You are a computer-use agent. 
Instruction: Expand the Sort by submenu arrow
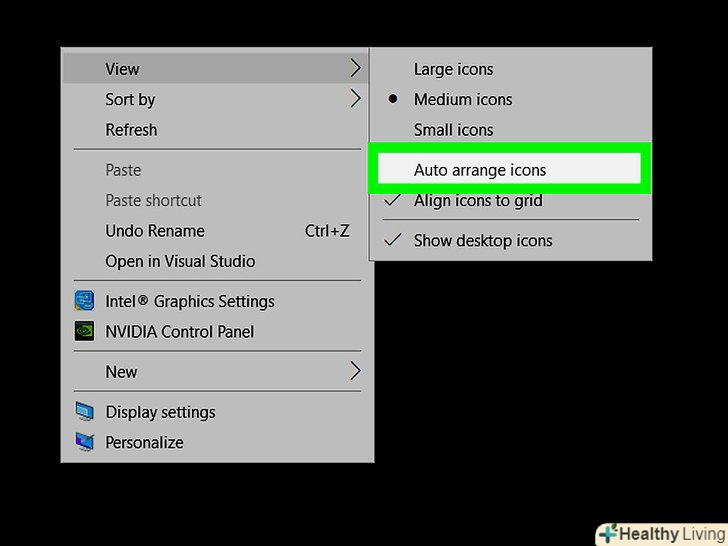(x=355, y=99)
